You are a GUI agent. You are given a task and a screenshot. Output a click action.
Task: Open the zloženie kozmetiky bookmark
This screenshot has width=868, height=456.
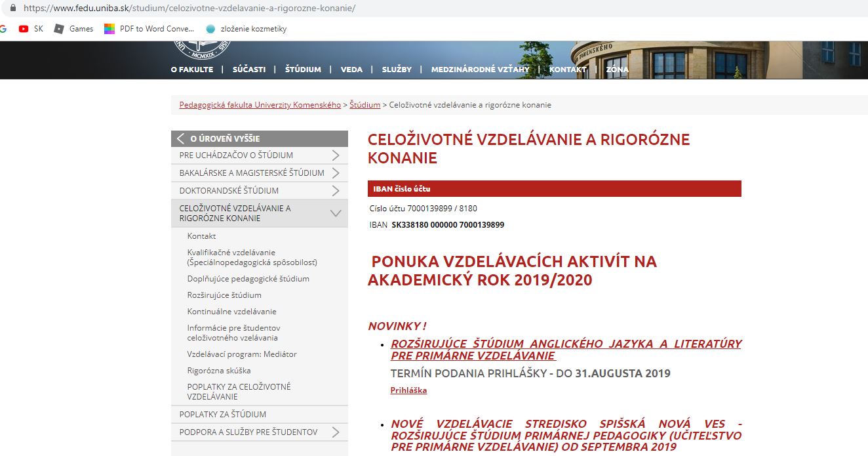click(246, 29)
